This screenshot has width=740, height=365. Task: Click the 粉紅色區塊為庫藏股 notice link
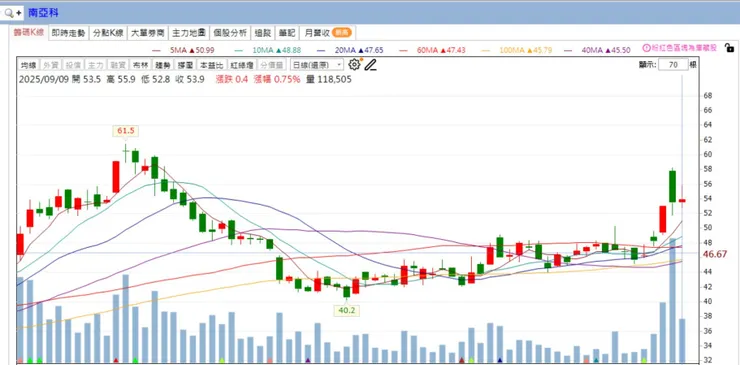684,48
